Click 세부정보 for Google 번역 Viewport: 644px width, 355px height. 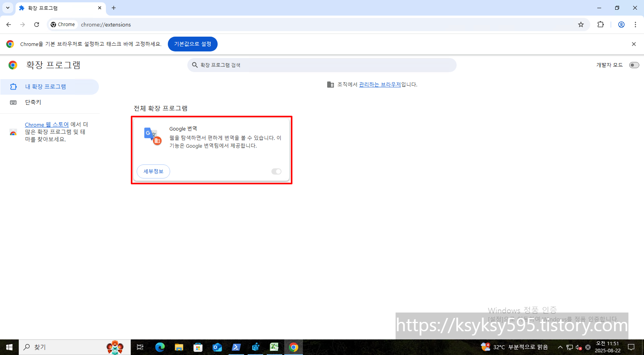point(153,171)
